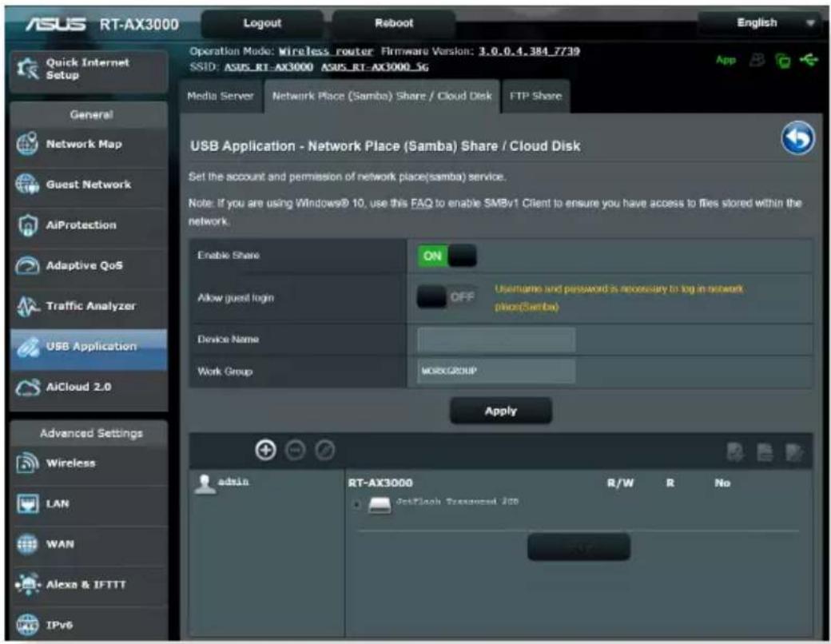This screenshot has width=831, height=644.
Task: Click the JetFlash drive icon
Action: [380, 505]
